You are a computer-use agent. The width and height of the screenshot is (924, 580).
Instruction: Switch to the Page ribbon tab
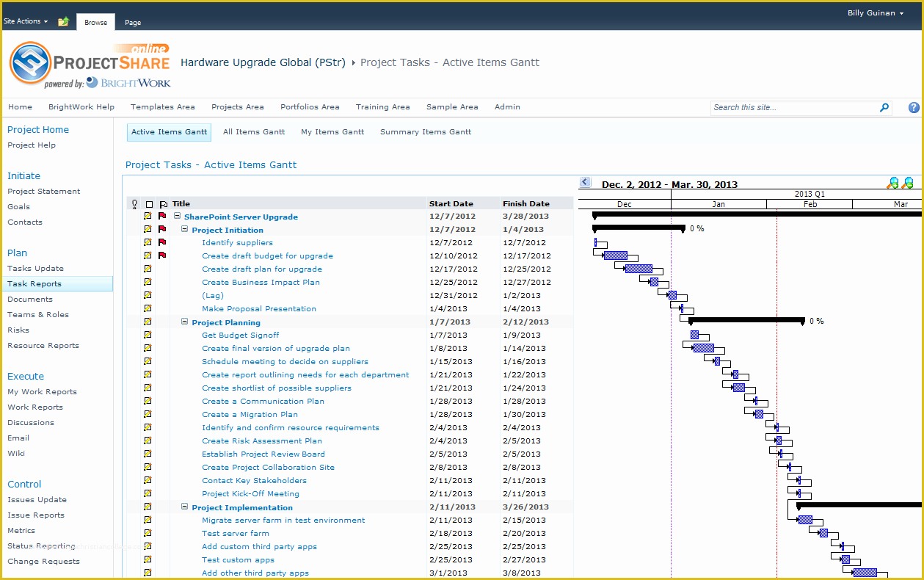[133, 23]
